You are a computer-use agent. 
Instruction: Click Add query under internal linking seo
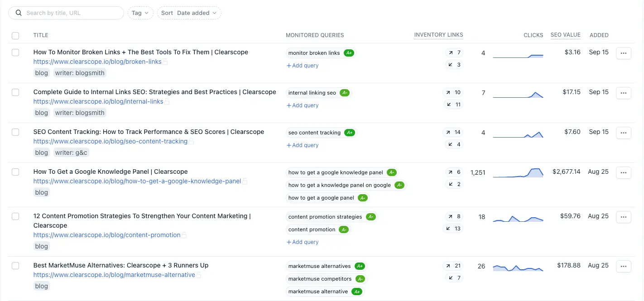point(303,105)
